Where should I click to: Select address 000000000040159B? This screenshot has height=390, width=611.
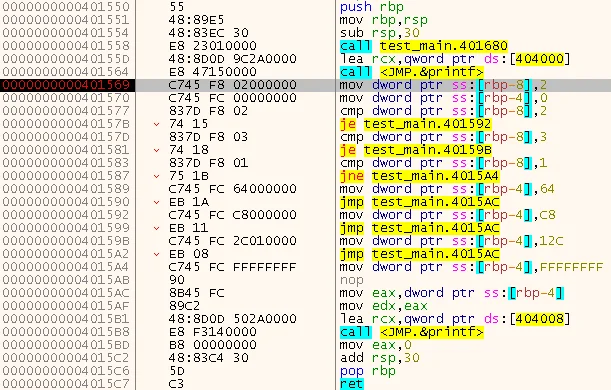66,241
